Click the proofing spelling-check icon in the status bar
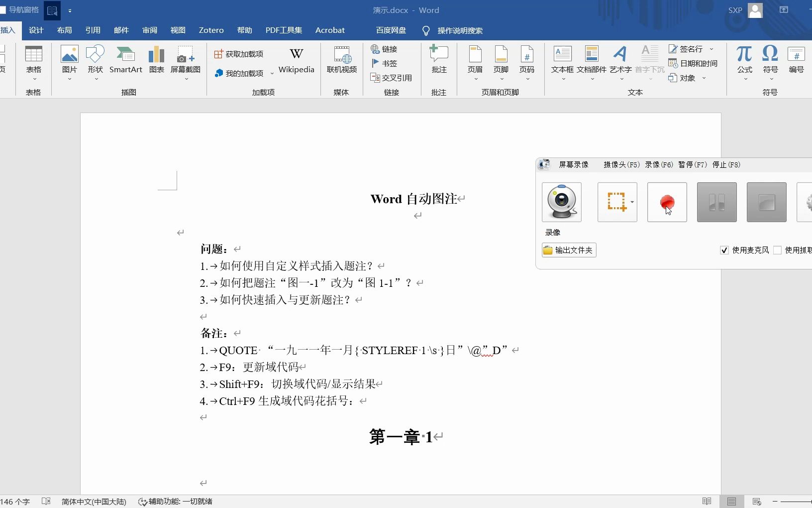This screenshot has width=812, height=508. click(x=46, y=502)
